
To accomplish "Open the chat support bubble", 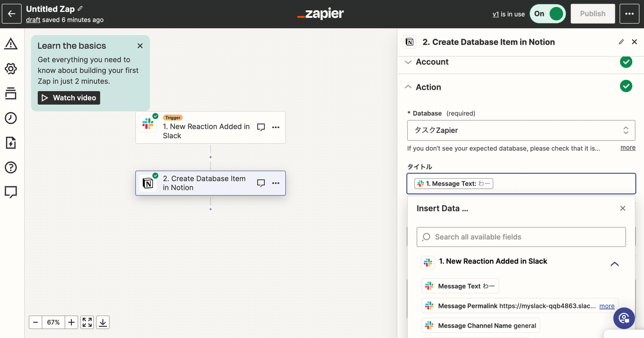I will click(624, 318).
